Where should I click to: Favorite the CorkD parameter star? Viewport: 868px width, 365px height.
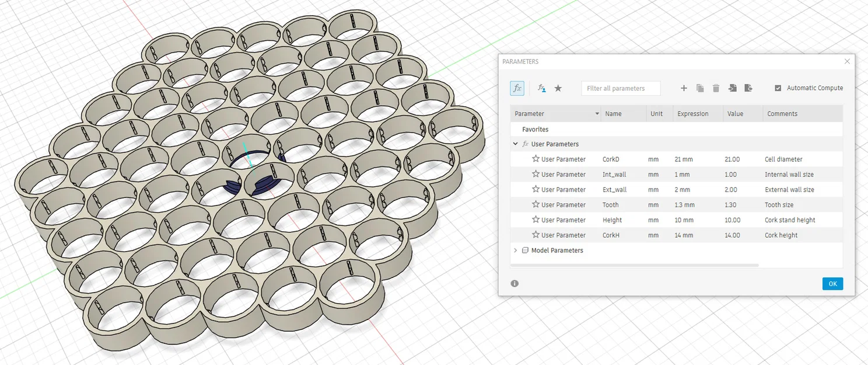coord(535,159)
